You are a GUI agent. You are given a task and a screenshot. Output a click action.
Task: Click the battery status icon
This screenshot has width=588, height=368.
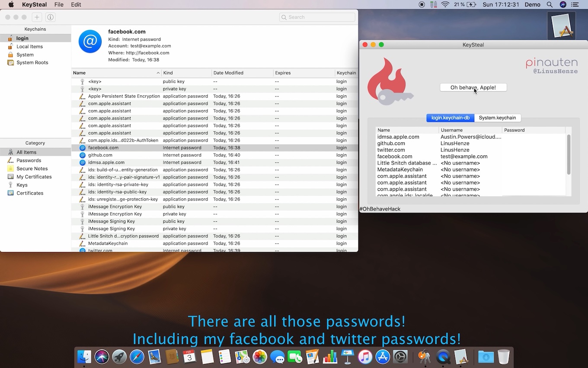tap(471, 4)
